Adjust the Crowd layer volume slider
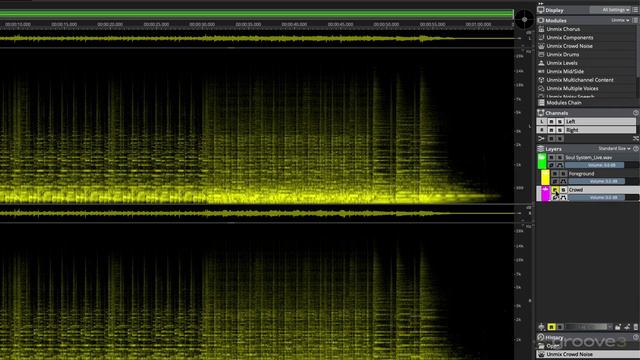 click(x=603, y=198)
